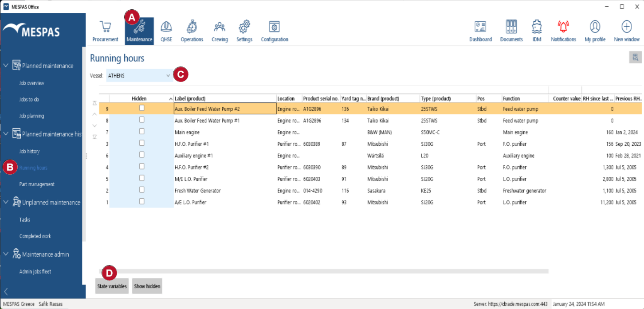Collapse the Planned maintenance history section
This screenshot has height=309, width=644.
click(6, 134)
